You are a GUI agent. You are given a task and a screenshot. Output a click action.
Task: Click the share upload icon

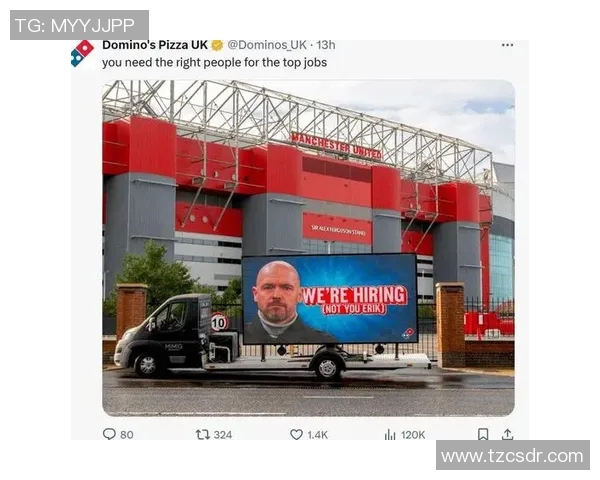(x=507, y=434)
